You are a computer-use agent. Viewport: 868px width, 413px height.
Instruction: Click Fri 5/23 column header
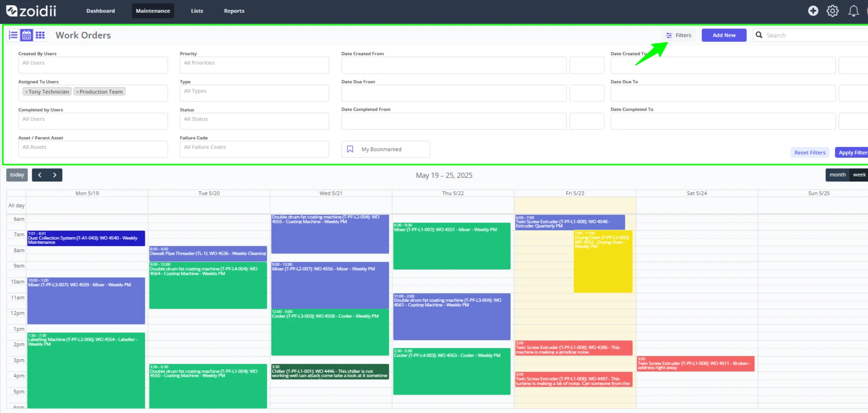pos(575,193)
